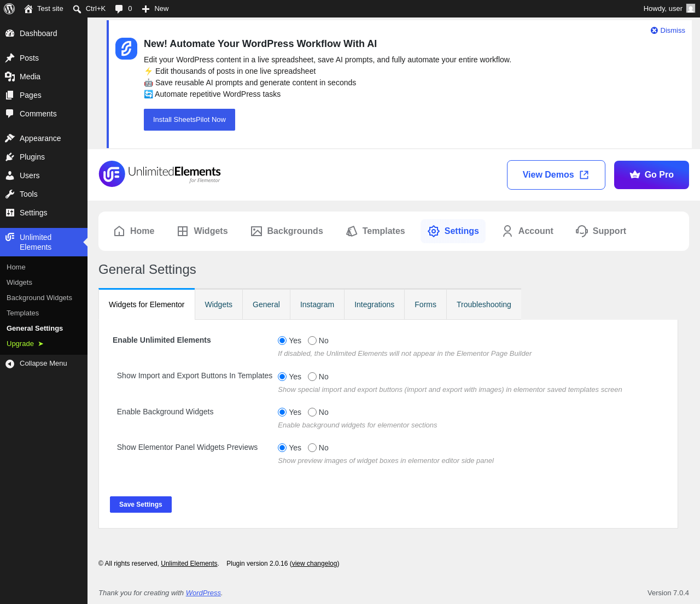Open the Troubleshooting settings tab

coord(484,304)
